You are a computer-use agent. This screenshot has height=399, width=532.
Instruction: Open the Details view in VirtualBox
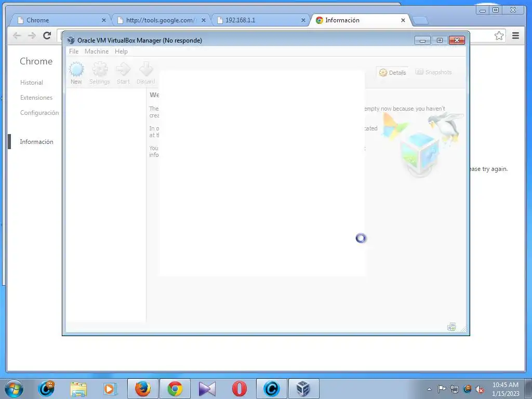click(393, 72)
